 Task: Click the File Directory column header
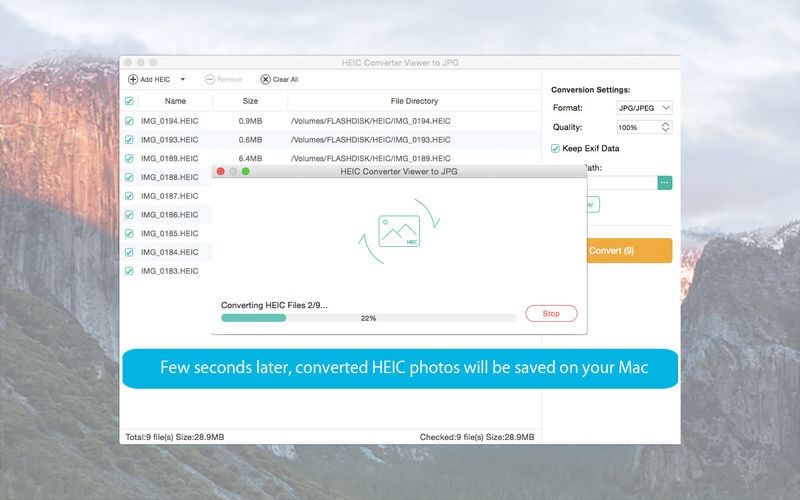tap(414, 101)
